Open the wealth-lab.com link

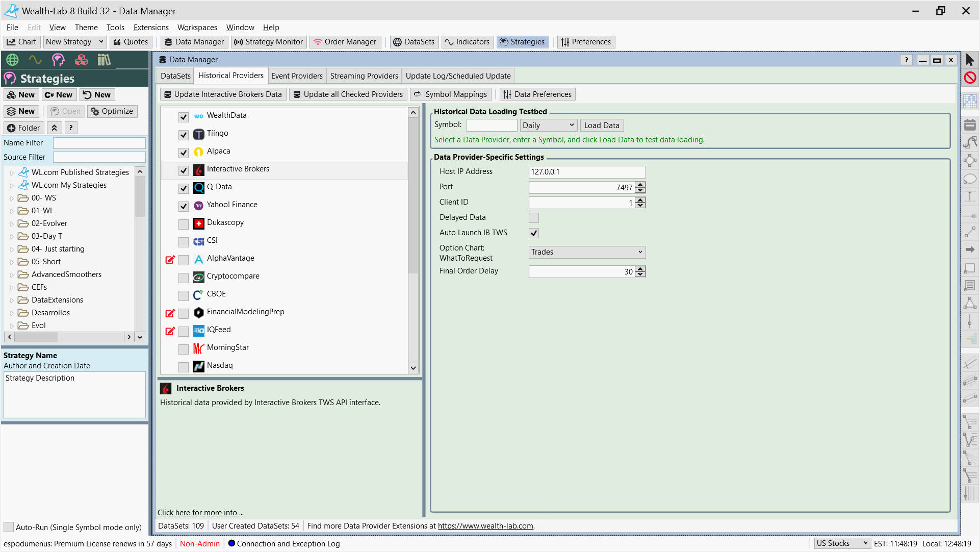pyautogui.click(x=485, y=526)
